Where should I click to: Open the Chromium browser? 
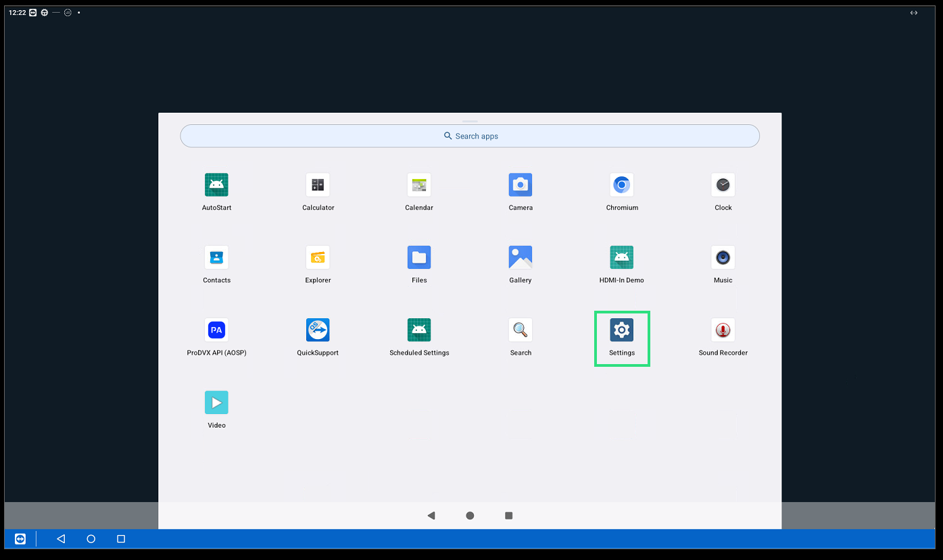(622, 184)
